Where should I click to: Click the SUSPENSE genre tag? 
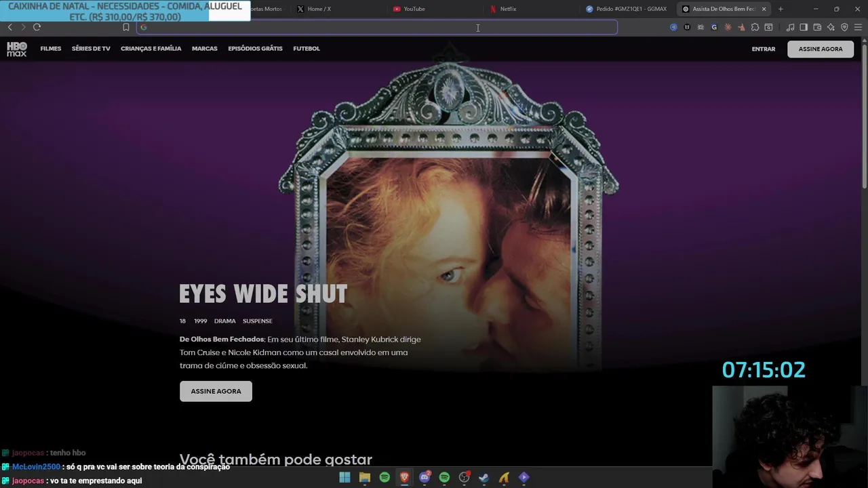(x=258, y=321)
